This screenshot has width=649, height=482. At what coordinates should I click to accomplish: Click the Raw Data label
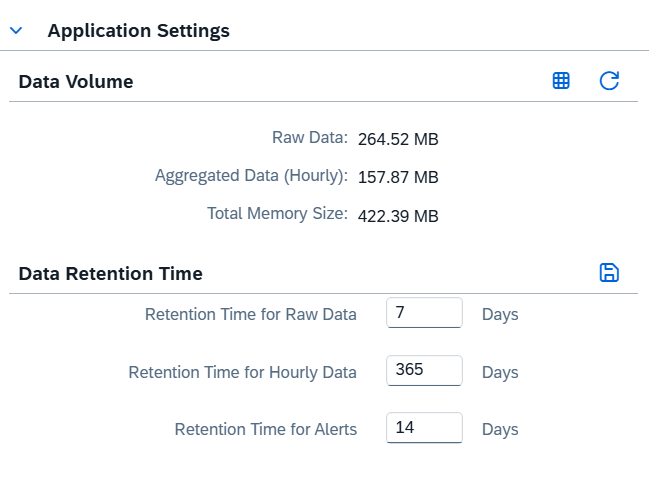tap(309, 138)
